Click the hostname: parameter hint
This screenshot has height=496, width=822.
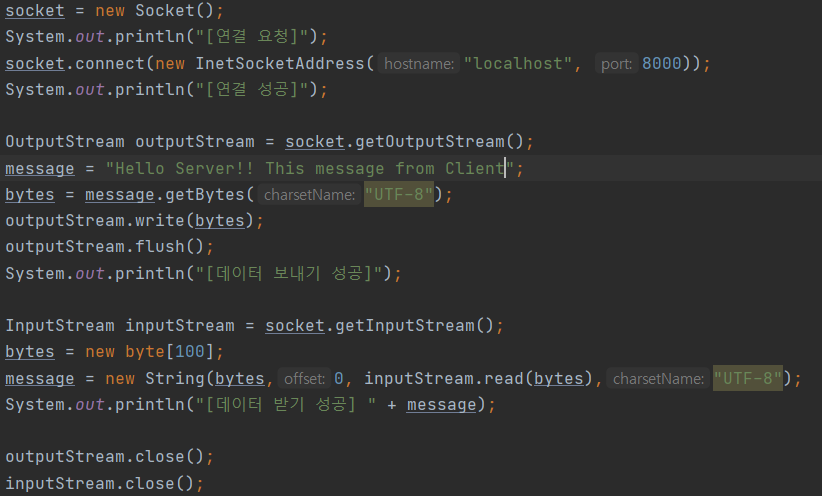pyautogui.click(x=419, y=63)
